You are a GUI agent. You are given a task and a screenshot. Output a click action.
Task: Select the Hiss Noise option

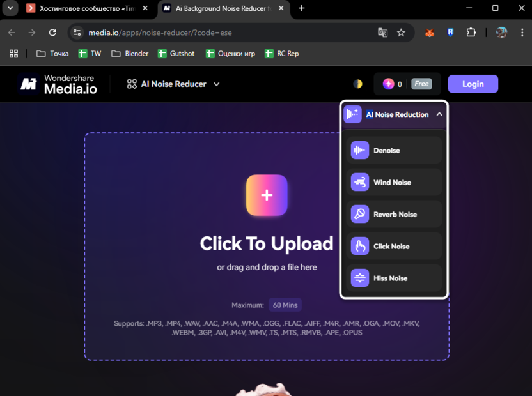395,278
